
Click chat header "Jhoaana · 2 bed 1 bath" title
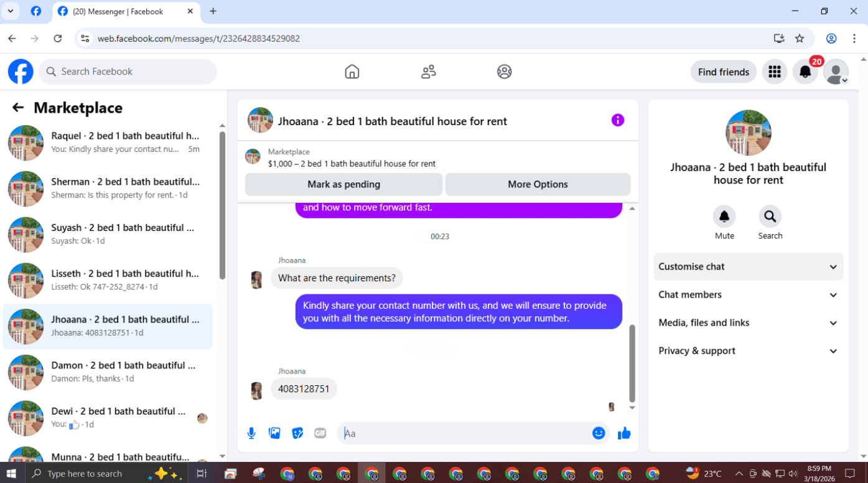[392, 121]
